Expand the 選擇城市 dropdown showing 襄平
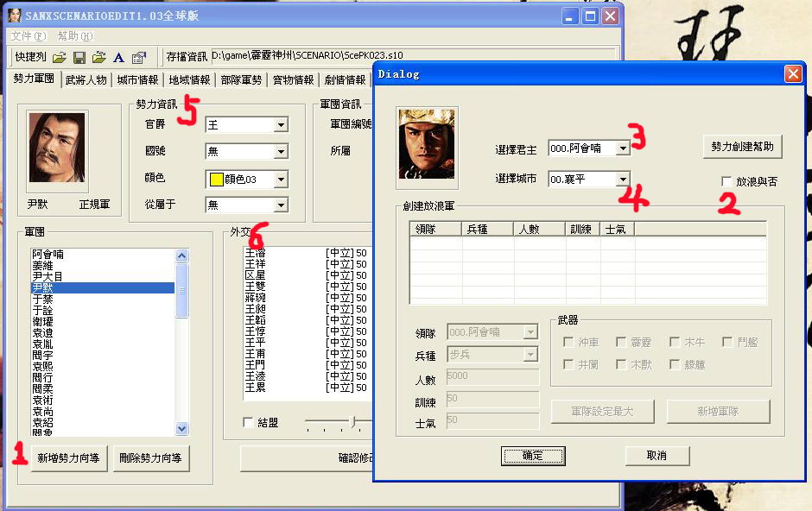Viewport: 812px width, 511px height. pos(623,180)
